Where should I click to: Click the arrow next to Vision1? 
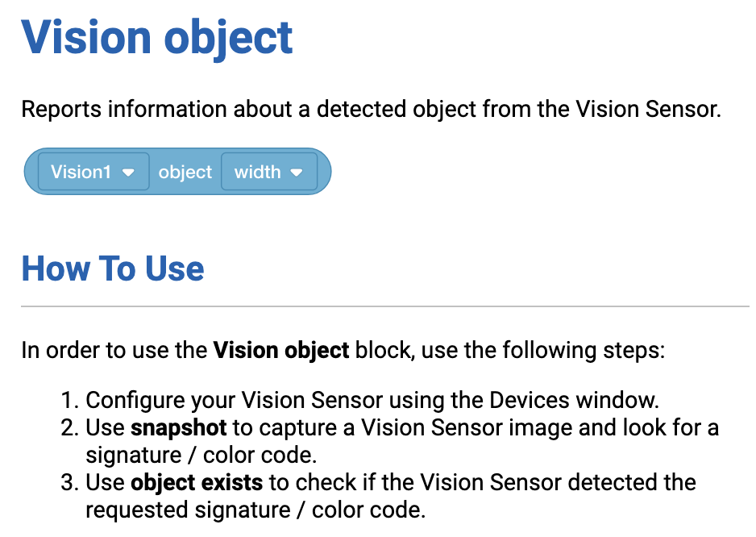point(128,173)
